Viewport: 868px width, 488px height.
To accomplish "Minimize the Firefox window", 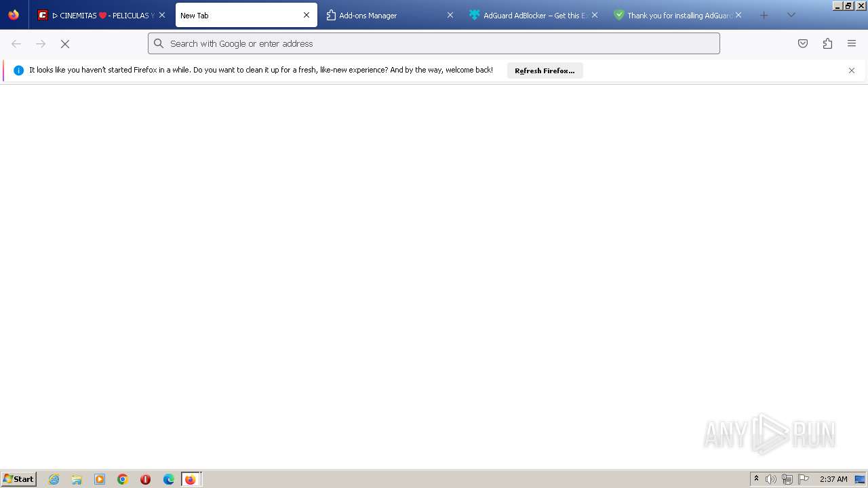I will (837, 5).
